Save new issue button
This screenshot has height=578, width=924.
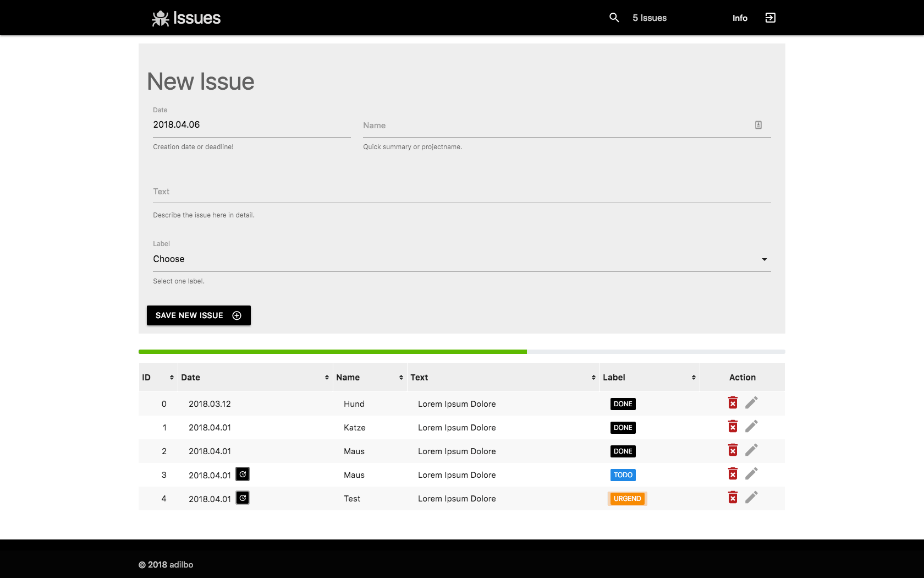(199, 315)
